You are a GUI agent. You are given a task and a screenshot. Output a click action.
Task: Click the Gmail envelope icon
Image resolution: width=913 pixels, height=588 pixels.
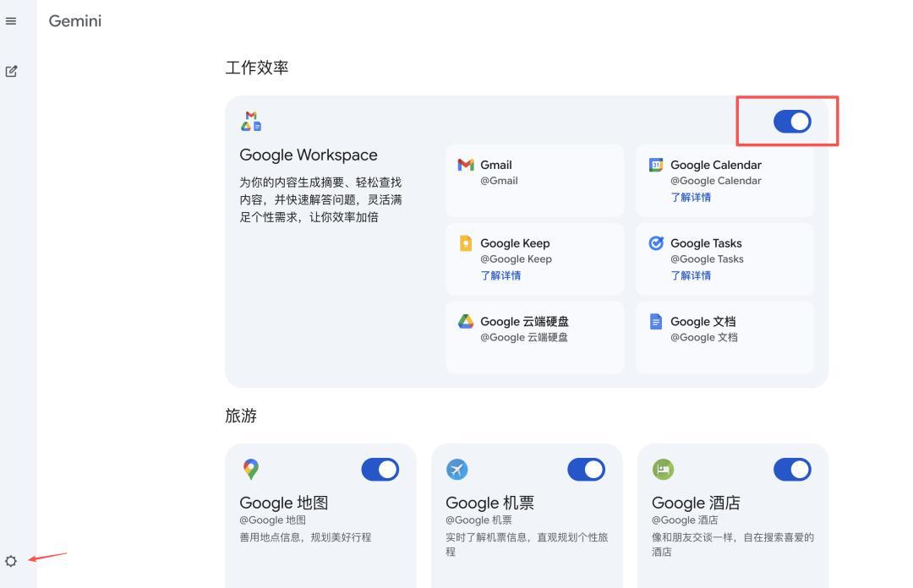(x=466, y=165)
